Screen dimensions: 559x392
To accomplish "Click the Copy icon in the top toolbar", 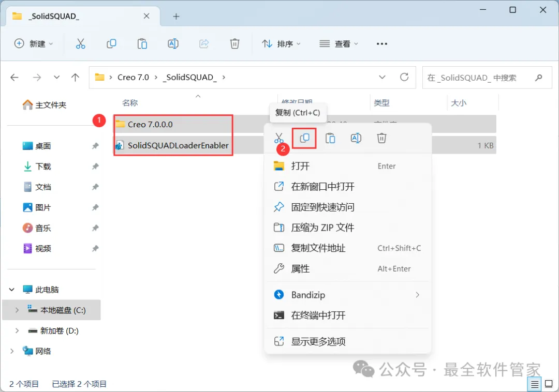I will pyautogui.click(x=111, y=44).
